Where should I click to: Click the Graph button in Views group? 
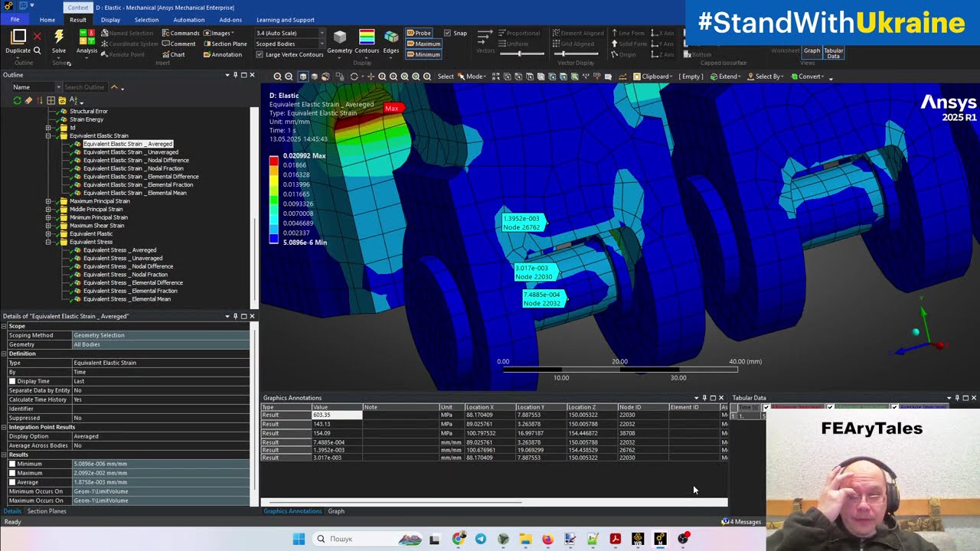(x=812, y=51)
